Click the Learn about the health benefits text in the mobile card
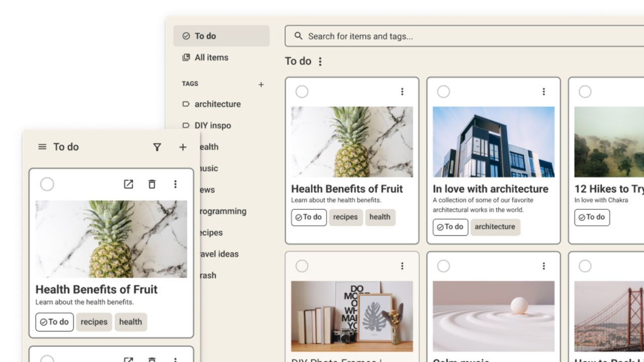The image size is (644, 362). (85, 302)
